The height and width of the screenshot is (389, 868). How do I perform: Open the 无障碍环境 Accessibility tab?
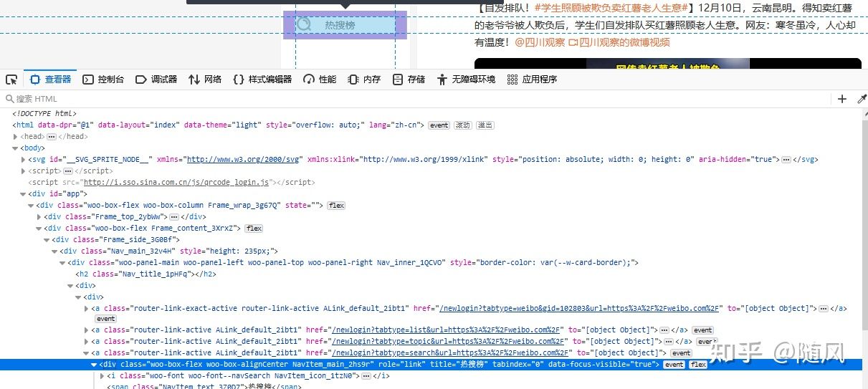coord(466,80)
